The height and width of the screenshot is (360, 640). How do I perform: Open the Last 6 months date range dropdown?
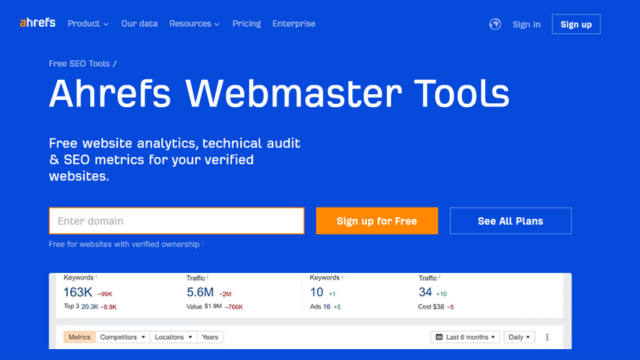pos(465,337)
